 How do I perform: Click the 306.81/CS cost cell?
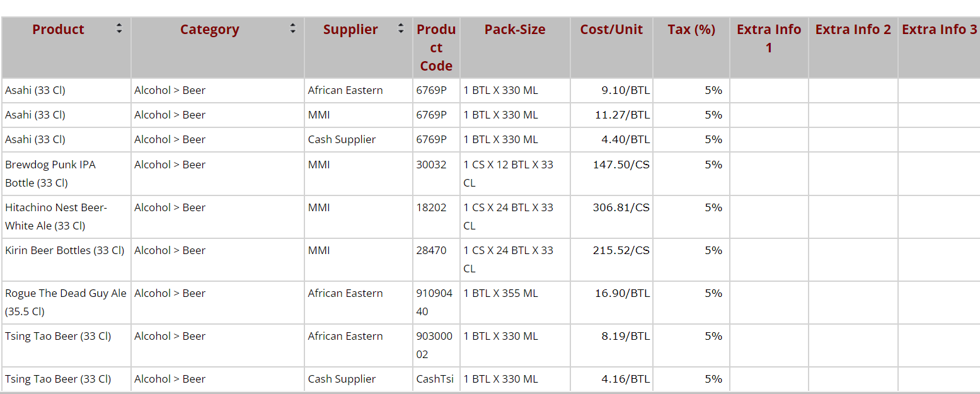pyautogui.click(x=621, y=207)
